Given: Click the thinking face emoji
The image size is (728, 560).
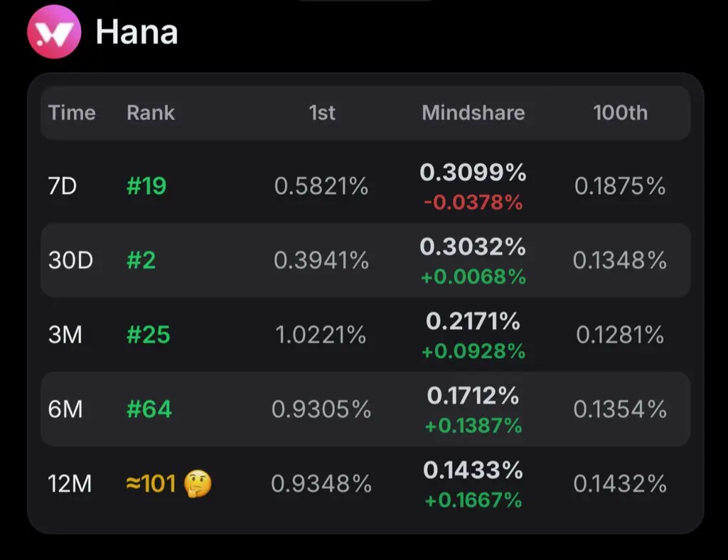Looking at the screenshot, I should point(198,483).
